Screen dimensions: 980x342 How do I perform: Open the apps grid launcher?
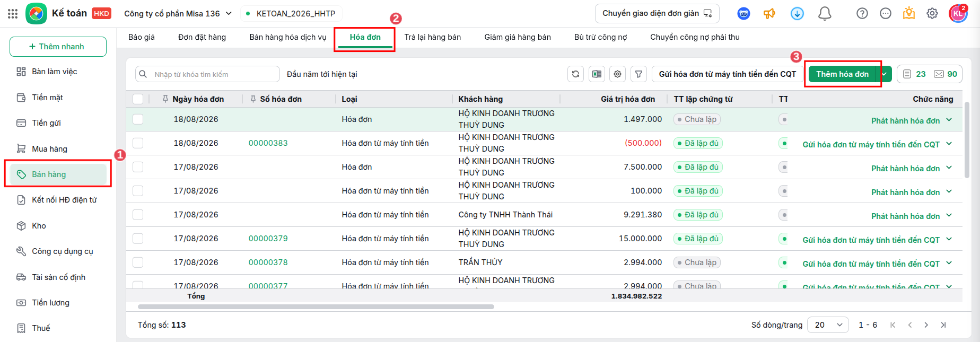click(x=13, y=14)
